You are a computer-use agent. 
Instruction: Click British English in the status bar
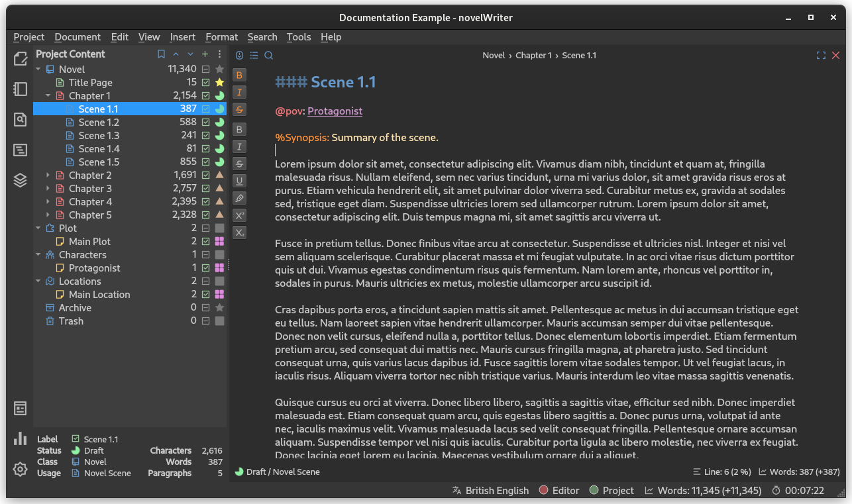[x=496, y=491]
